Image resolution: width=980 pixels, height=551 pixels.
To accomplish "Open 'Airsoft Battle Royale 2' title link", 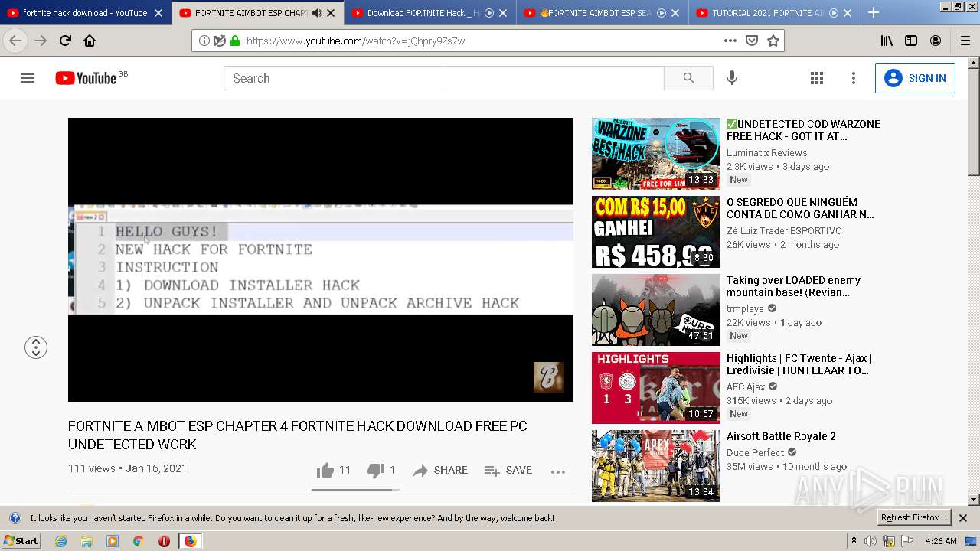I will pyautogui.click(x=781, y=436).
